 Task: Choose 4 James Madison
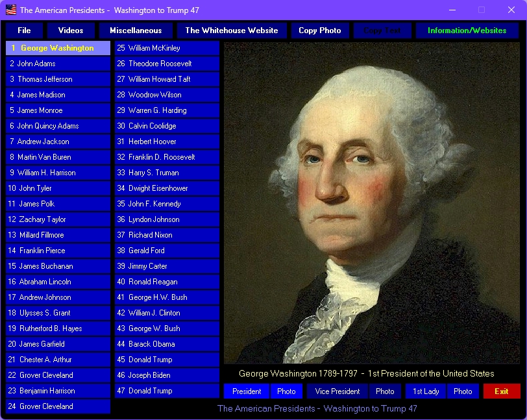pyautogui.click(x=58, y=95)
